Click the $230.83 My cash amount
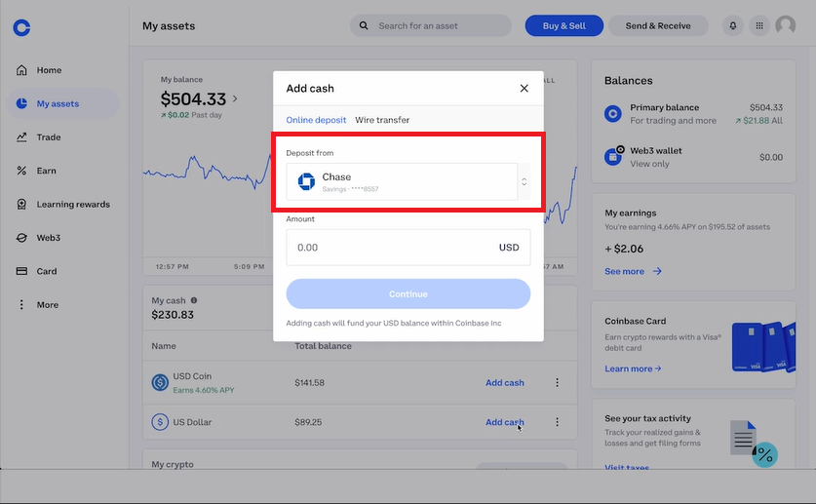This screenshot has height=504, width=816. 173,315
